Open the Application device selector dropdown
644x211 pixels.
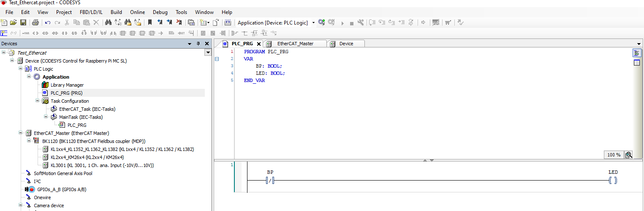click(313, 23)
